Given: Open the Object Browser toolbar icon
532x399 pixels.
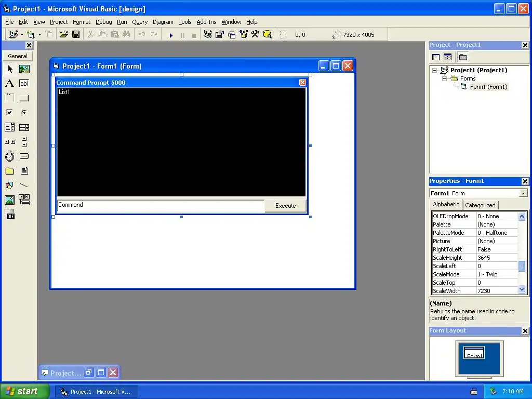Looking at the screenshot, I should point(244,35).
